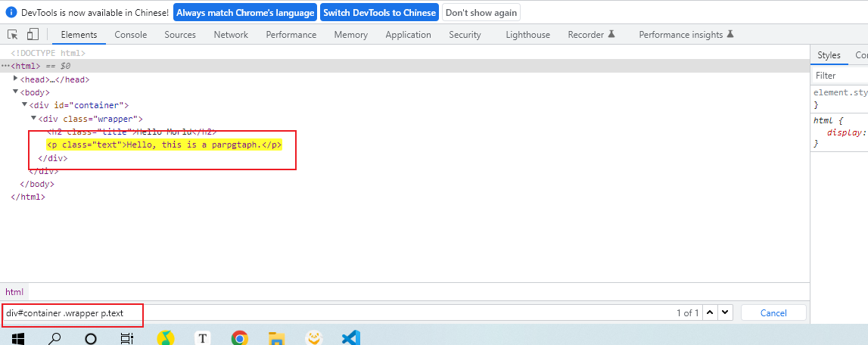Collapse the body element node

click(16, 92)
